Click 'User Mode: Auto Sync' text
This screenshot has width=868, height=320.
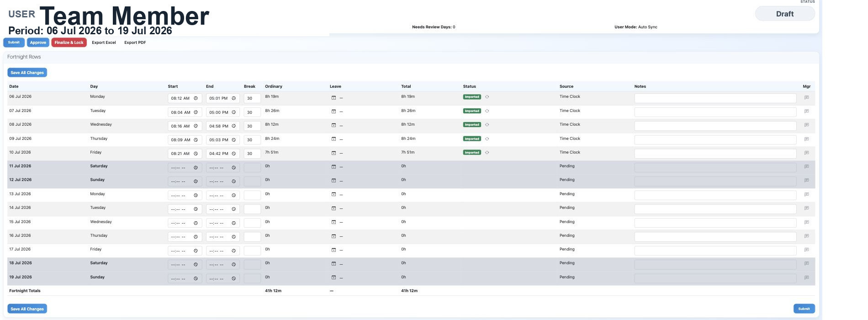(636, 27)
